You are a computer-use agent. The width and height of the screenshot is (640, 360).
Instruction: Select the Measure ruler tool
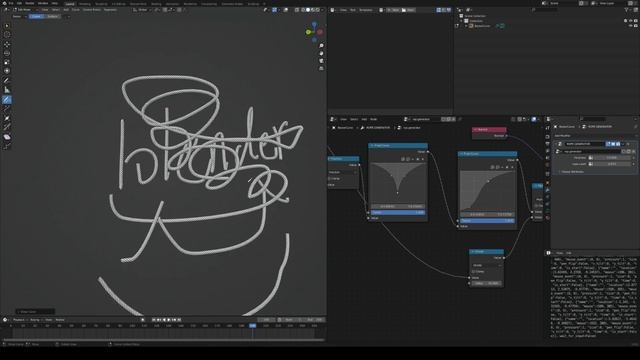[x=7, y=90]
